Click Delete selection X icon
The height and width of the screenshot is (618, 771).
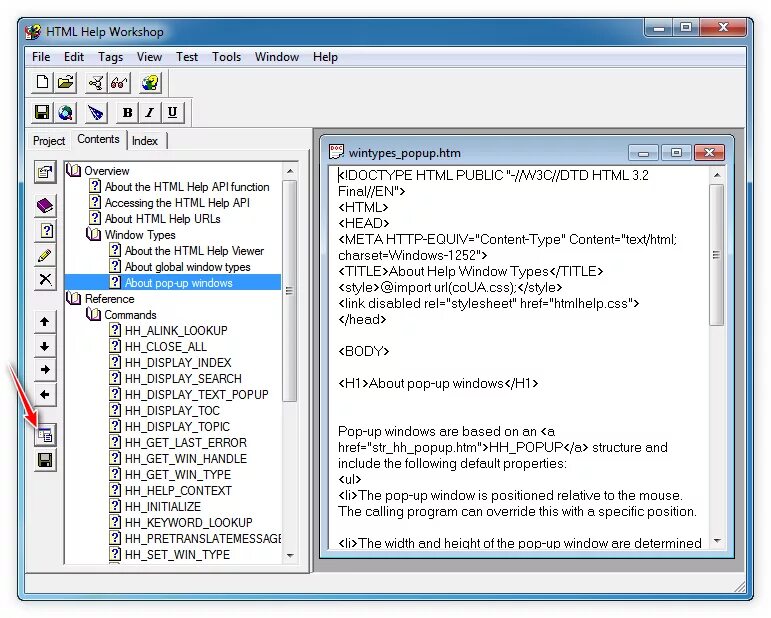point(45,279)
